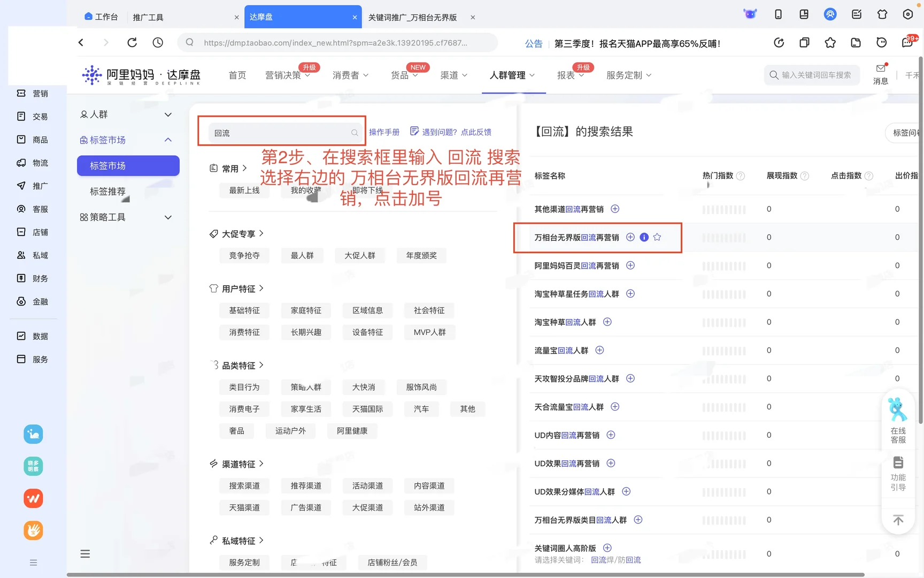Star the 万相台无界版回流再营销 tag
The height and width of the screenshot is (578, 924).
coord(657,237)
